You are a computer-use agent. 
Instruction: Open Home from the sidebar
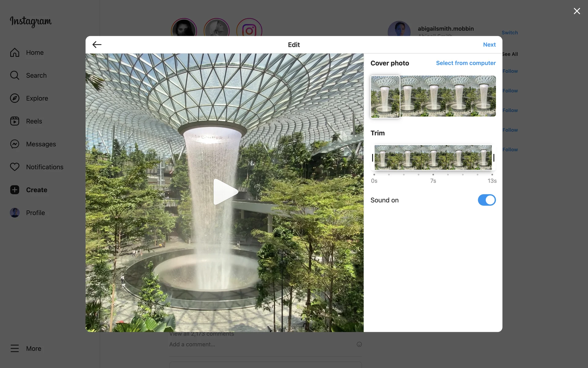pyautogui.click(x=35, y=52)
